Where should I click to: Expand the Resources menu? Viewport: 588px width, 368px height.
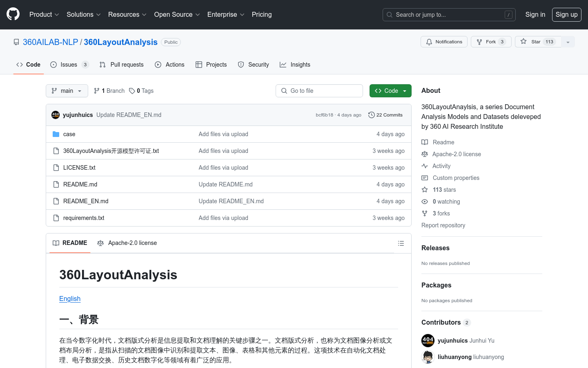127,14
